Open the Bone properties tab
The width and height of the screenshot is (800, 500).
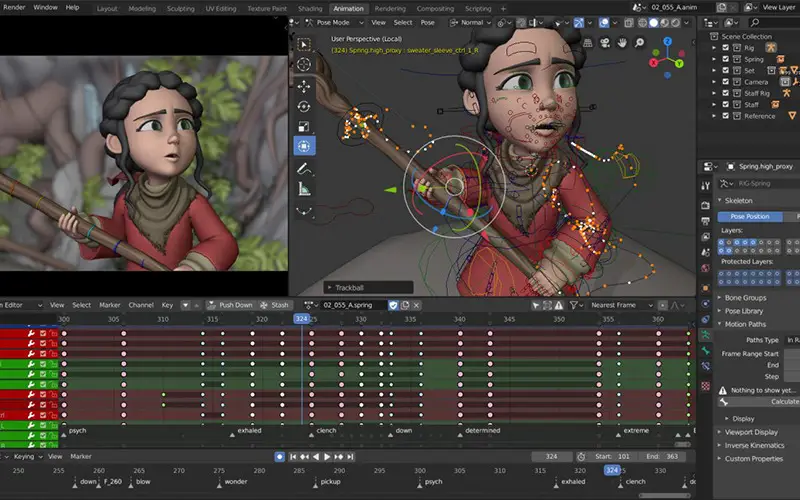[x=705, y=351]
